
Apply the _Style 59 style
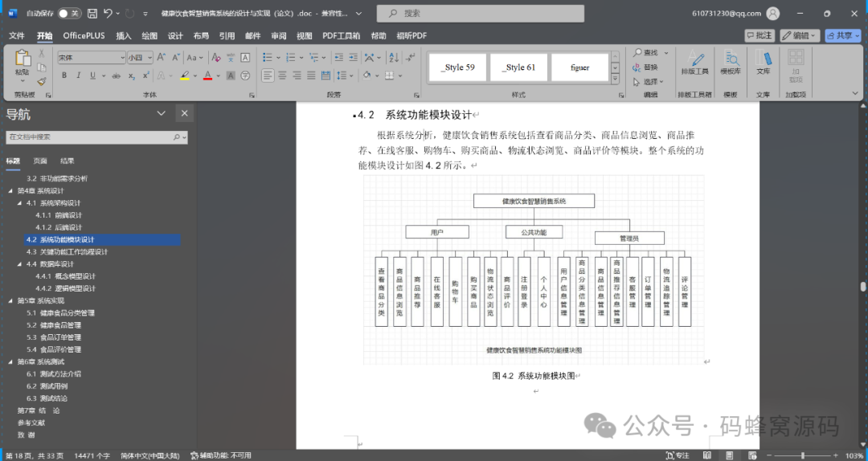457,67
